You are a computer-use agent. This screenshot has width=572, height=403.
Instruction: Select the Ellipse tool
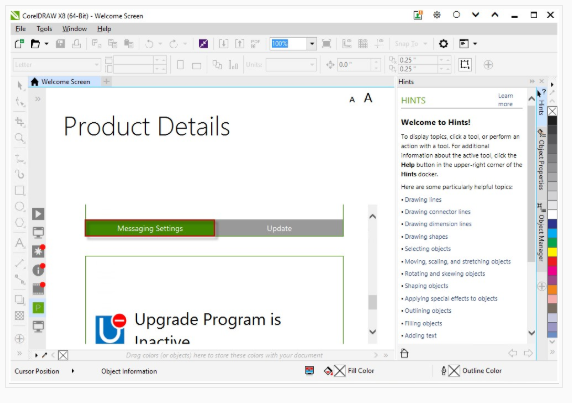(x=20, y=207)
